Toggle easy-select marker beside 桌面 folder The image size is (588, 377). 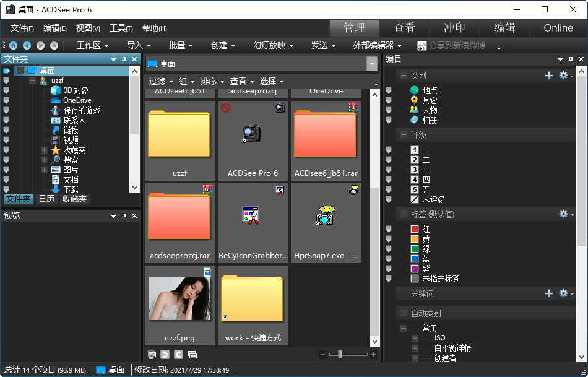click(7, 71)
